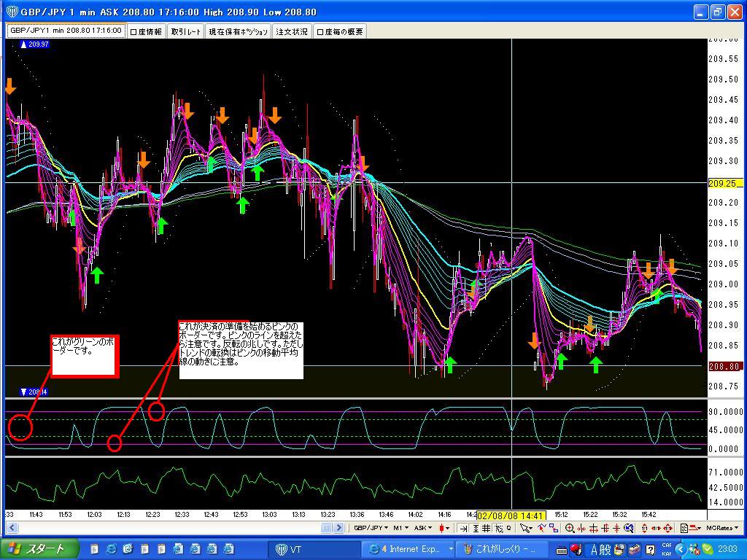The image size is (747, 560).
Task: Click the IME 'A般' language bar indicator
Action: (600, 550)
